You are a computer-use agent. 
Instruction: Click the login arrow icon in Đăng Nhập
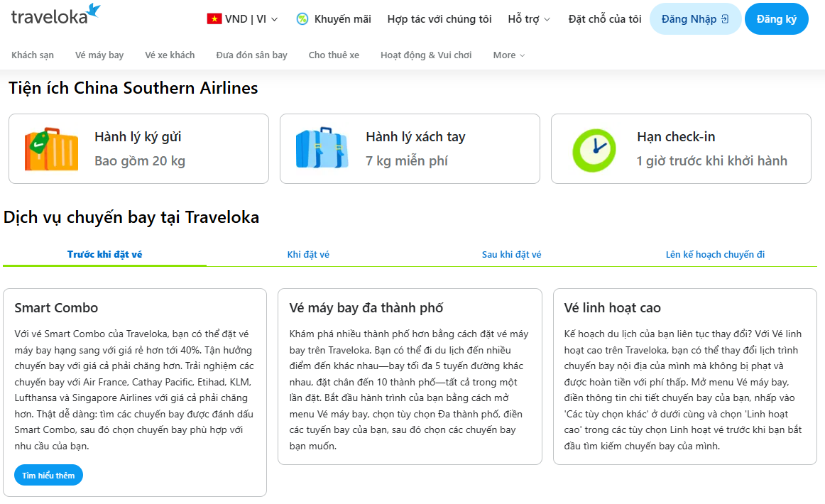pyautogui.click(x=725, y=19)
